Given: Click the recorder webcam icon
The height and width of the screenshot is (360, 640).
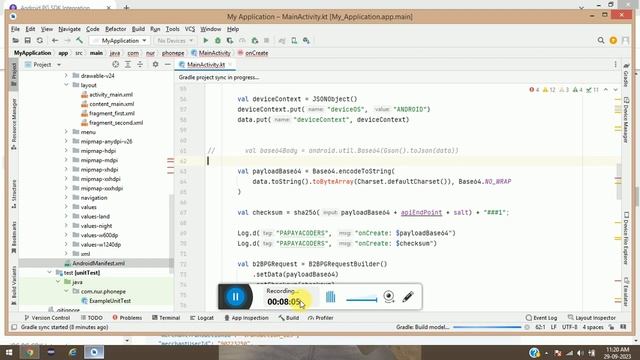Looking at the screenshot, I should click(x=389, y=297).
